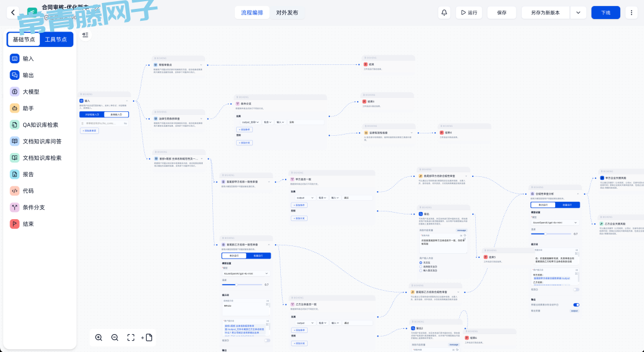Toggle the 视觉 switch in 合规性审查分析 node

click(x=576, y=289)
